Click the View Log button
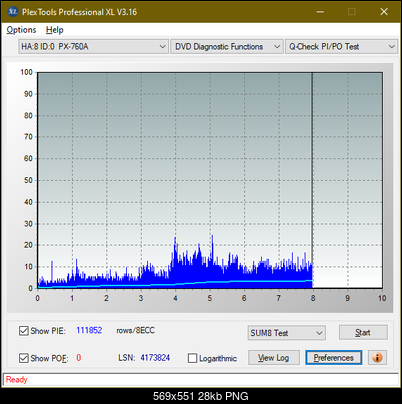Image resolution: width=402 pixels, height=404 pixels. pos(274,358)
